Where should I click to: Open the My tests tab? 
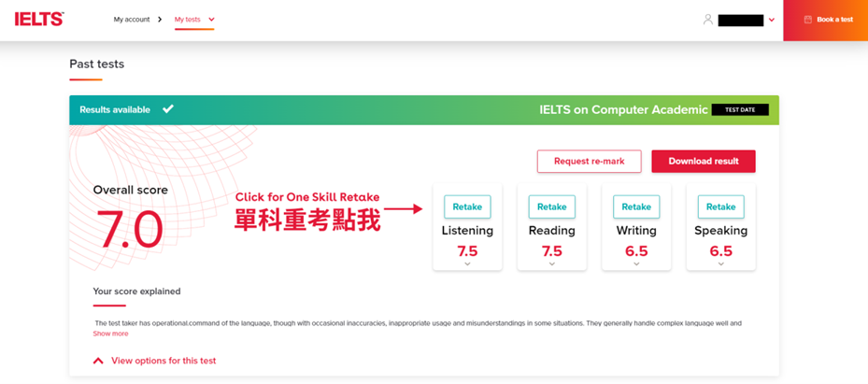[188, 20]
